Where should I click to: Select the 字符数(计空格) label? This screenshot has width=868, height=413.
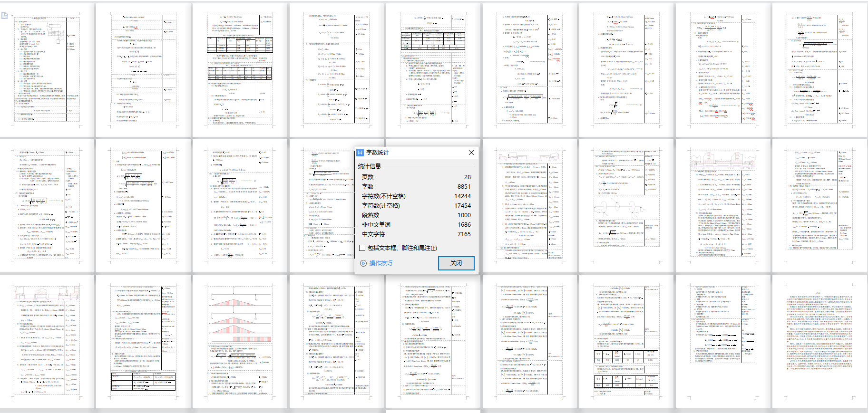click(x=381, y=206)
